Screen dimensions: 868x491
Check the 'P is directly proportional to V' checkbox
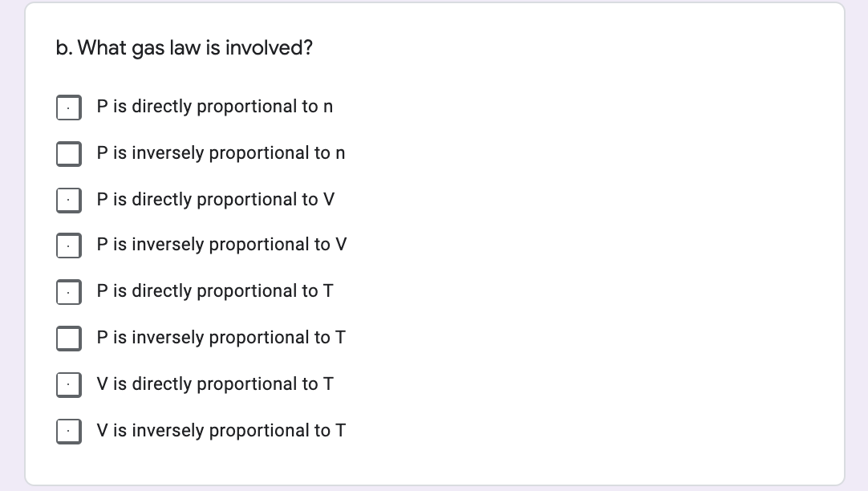click(69, 200)
